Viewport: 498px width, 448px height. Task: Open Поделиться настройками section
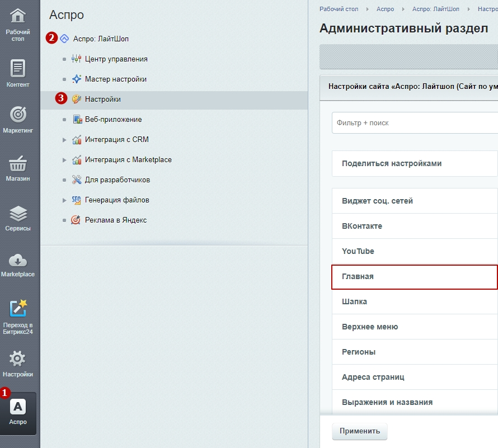pyautogui.click(x=415, y=163)
